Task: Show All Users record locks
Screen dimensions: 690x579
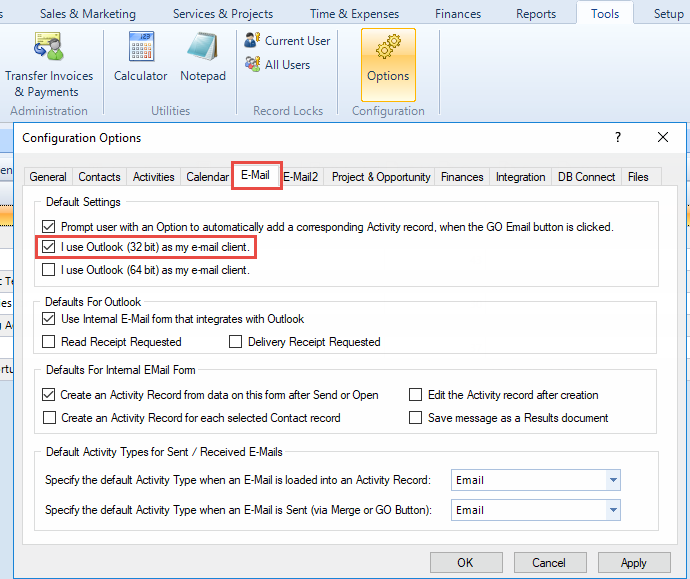Action: pos(278,65)
